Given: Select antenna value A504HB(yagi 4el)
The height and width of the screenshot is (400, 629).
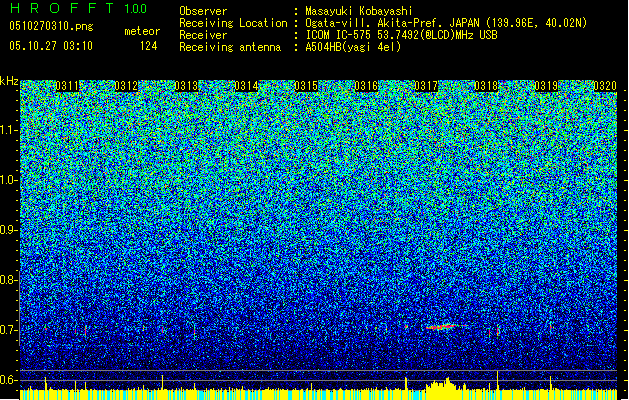Looking at the screenshot, I should [353, 47].
